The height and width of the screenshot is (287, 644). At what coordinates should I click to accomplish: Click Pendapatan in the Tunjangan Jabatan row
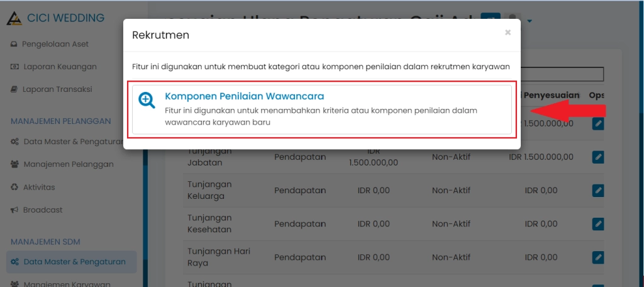point(300,157)
